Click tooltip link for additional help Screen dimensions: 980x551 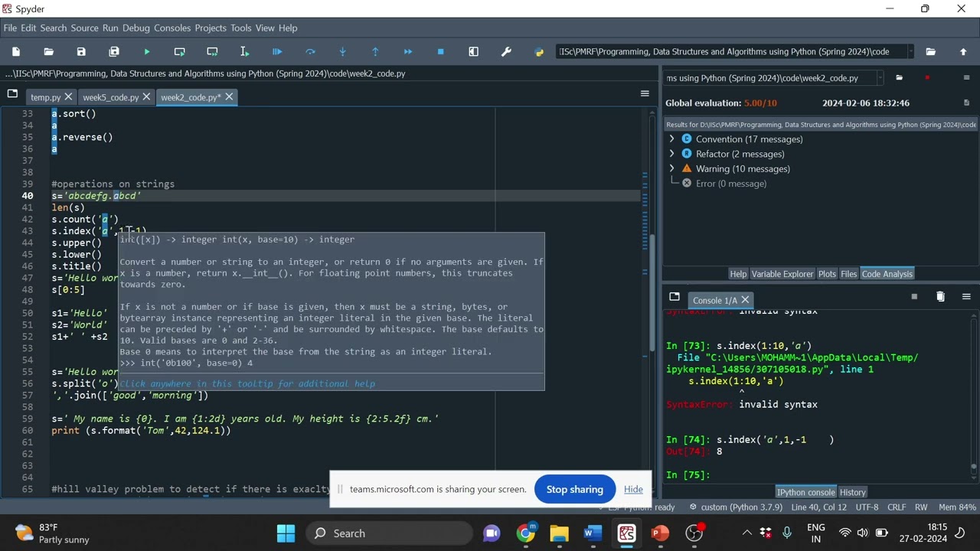tap(247, 383)
